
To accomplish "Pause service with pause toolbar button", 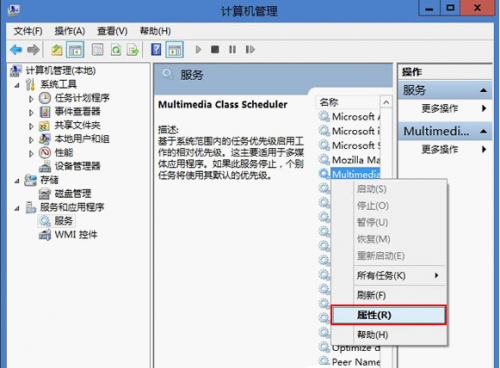I will [232, 50].
